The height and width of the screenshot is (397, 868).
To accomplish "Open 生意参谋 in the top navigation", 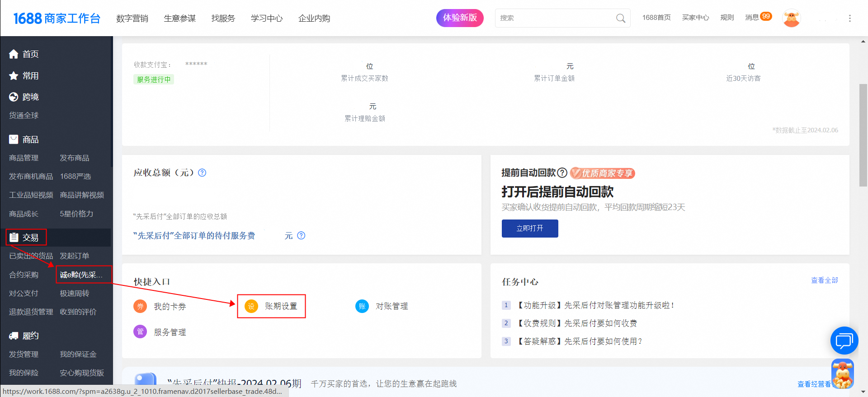I will [x=179, y=18].
